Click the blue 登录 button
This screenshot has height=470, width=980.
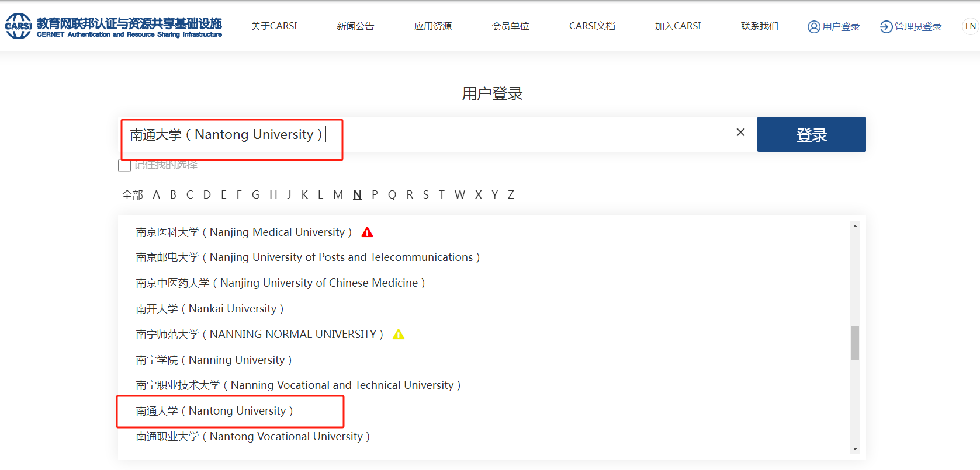click(x=812, y=134)
